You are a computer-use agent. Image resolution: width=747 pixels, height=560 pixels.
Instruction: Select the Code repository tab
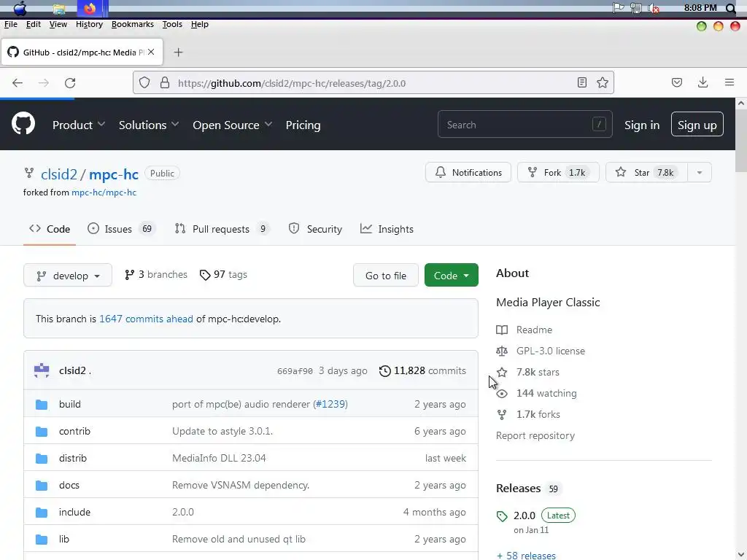coord(50,229)
